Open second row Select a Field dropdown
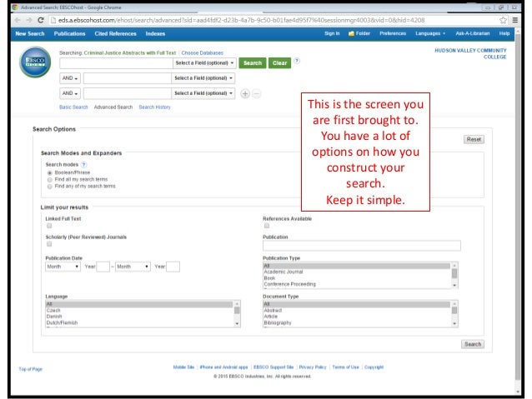 coord(203,78)
